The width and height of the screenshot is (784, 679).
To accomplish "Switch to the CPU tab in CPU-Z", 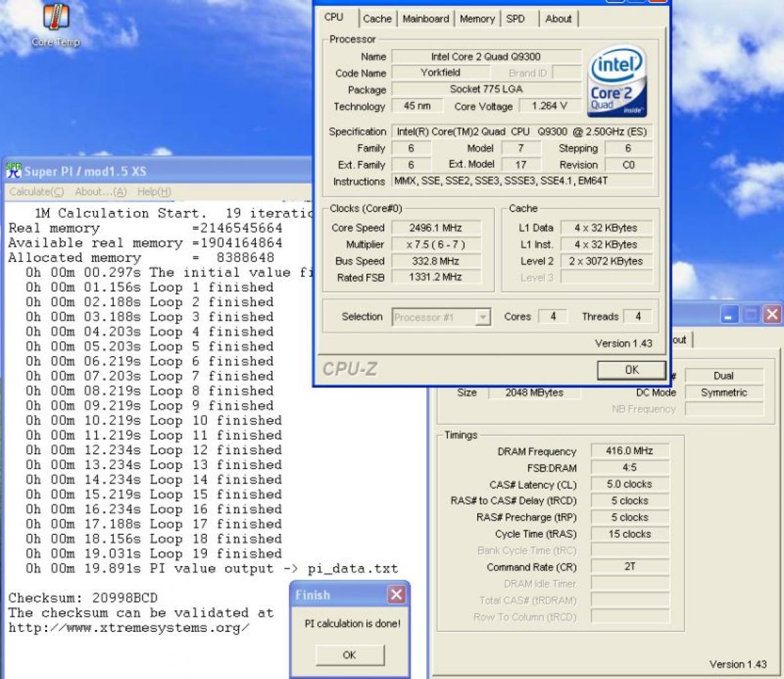I will click(x=334, y=17).
